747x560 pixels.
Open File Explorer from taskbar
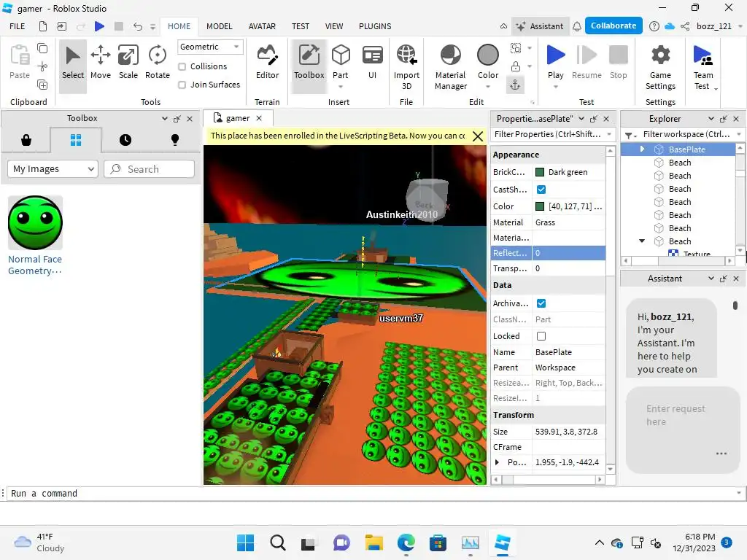[x=374, y=542]
